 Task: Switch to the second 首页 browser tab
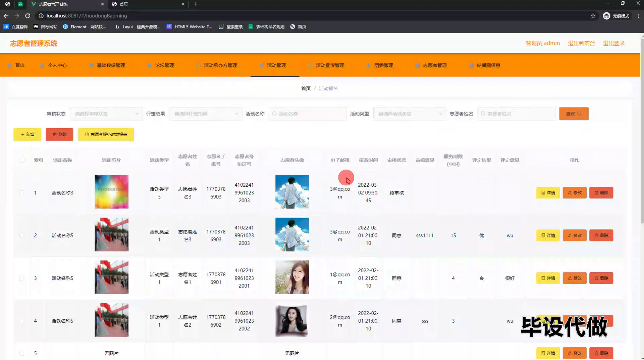(x=148, y=4)
